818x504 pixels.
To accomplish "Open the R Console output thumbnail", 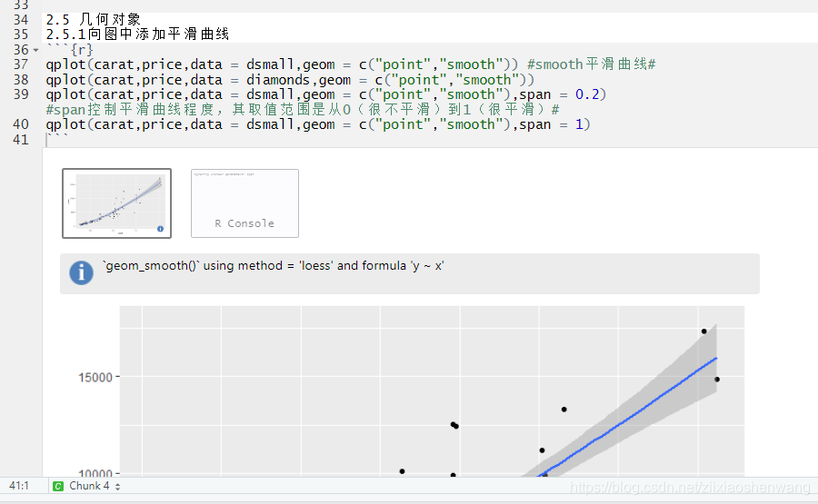I will click(x=244, y=203).
